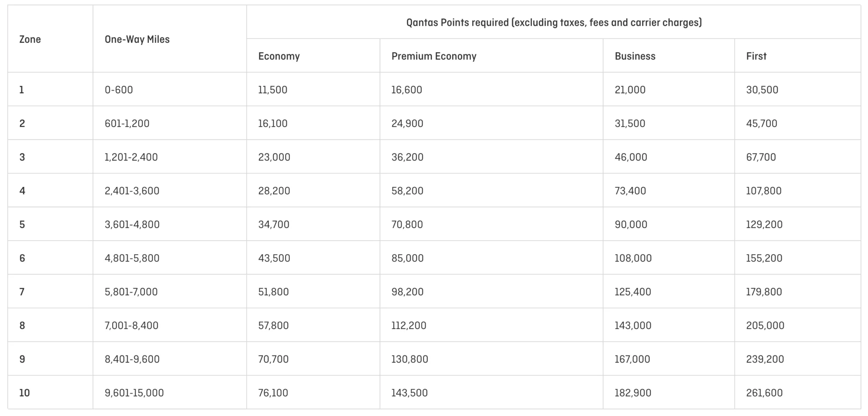The width and height of the screenshot is (868, 416).
Task: Click the Premium Economy column header
Action: (434, 56)
